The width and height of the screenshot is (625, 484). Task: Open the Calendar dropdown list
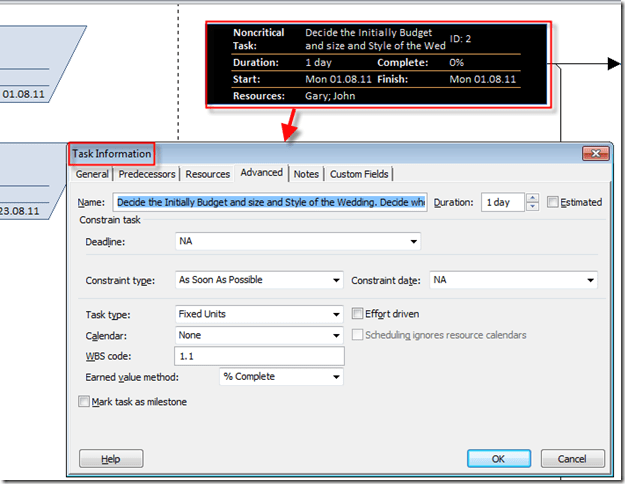pyautogui.click(x=336, y=335)
